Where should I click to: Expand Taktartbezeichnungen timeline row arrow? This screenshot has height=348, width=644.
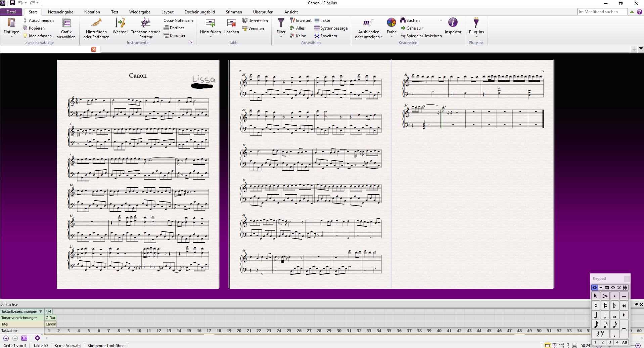coord(41,311)
